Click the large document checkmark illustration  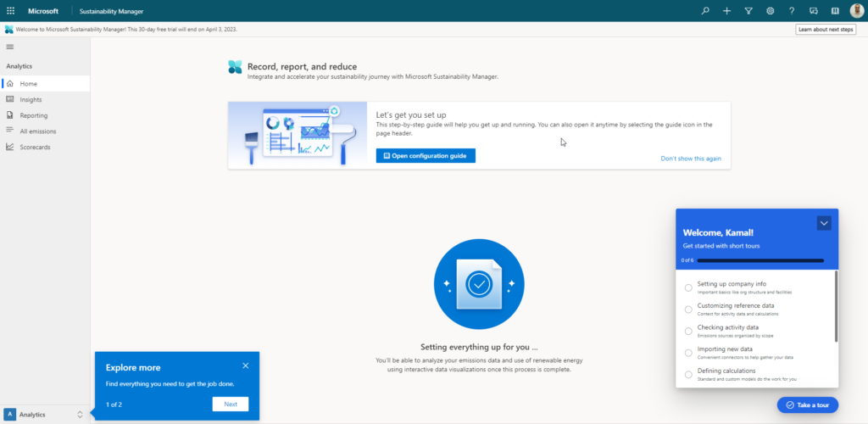point(479,284)
